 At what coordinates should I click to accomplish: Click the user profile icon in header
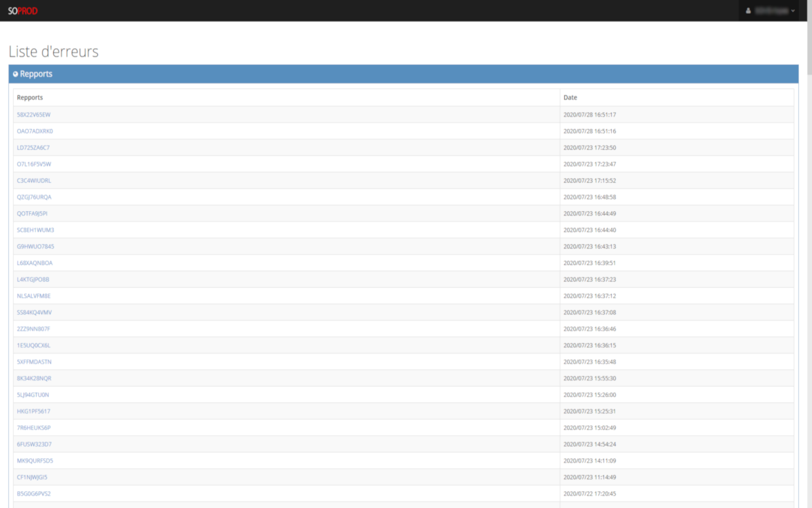(x=748, y=10)
